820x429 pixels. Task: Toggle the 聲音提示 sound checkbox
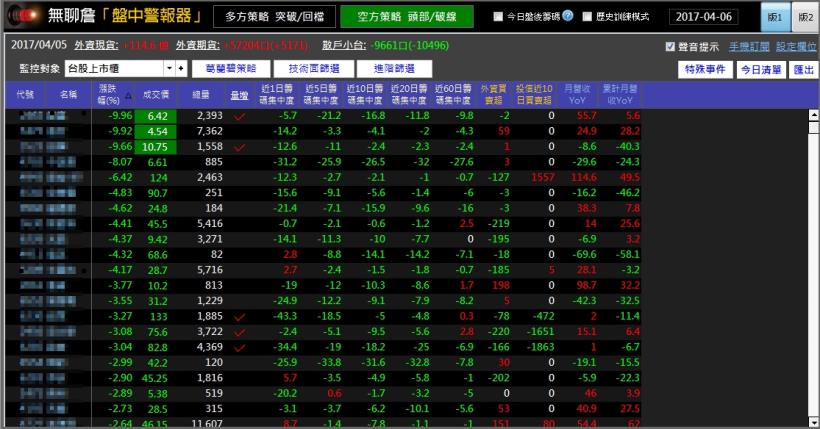tap(670, 47)
